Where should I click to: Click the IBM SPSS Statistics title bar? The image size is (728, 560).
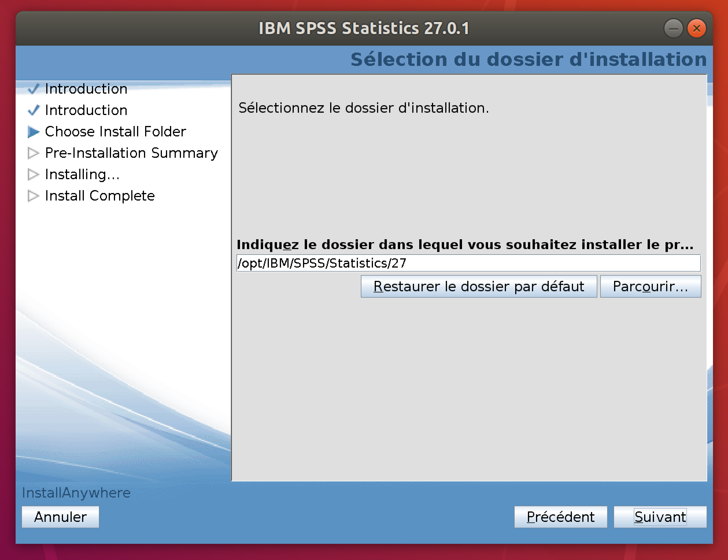point(363,28)
